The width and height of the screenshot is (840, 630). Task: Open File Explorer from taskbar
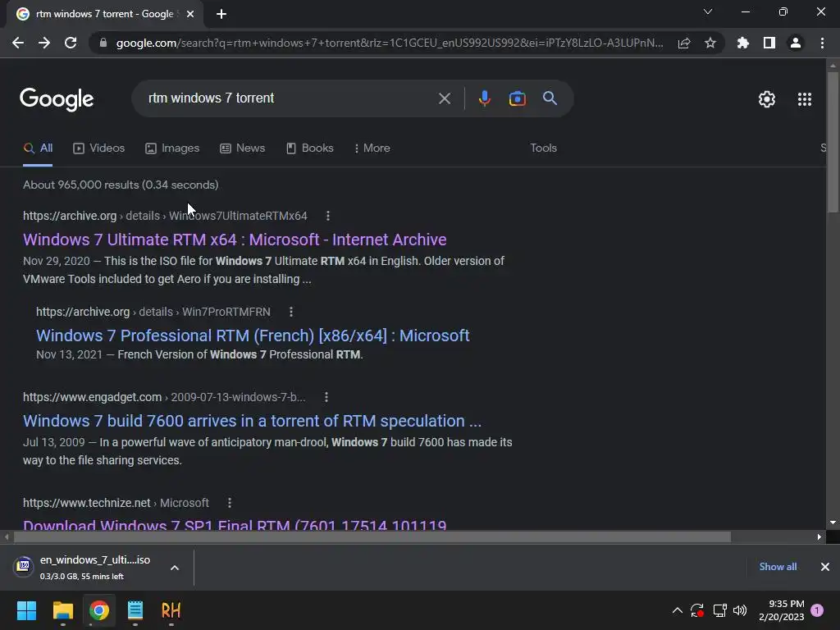tap(62, 610)
